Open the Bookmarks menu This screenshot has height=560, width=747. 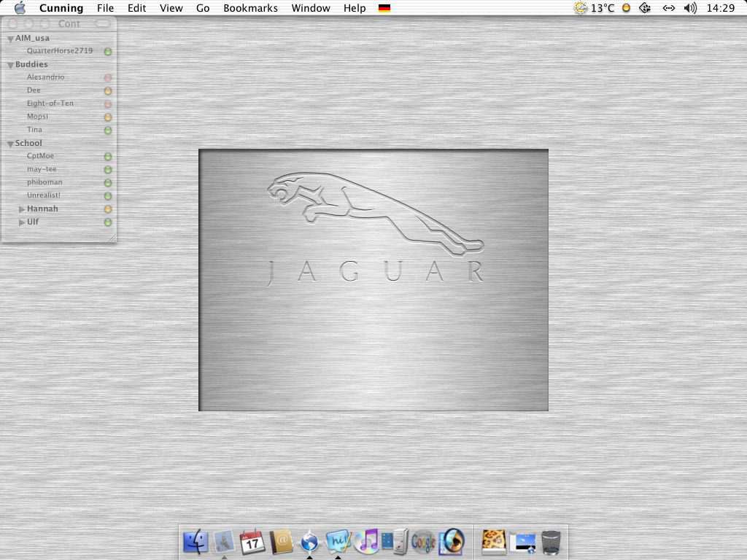pyautogui.click(x=251, y=8)
